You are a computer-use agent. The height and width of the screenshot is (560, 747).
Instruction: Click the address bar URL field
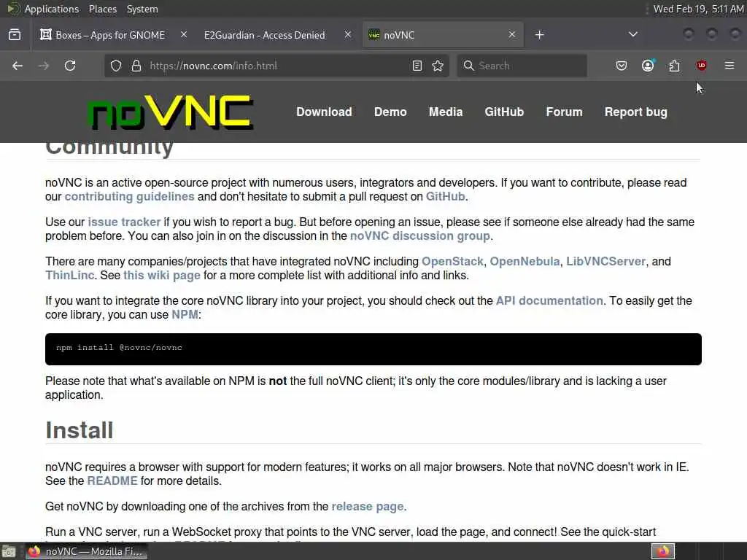[x=276, y=66]
